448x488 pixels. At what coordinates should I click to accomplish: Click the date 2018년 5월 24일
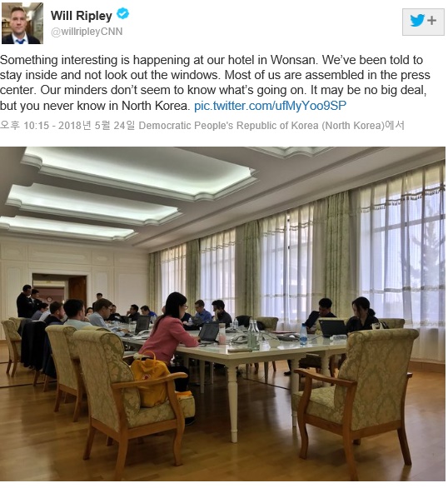point(97,126)
